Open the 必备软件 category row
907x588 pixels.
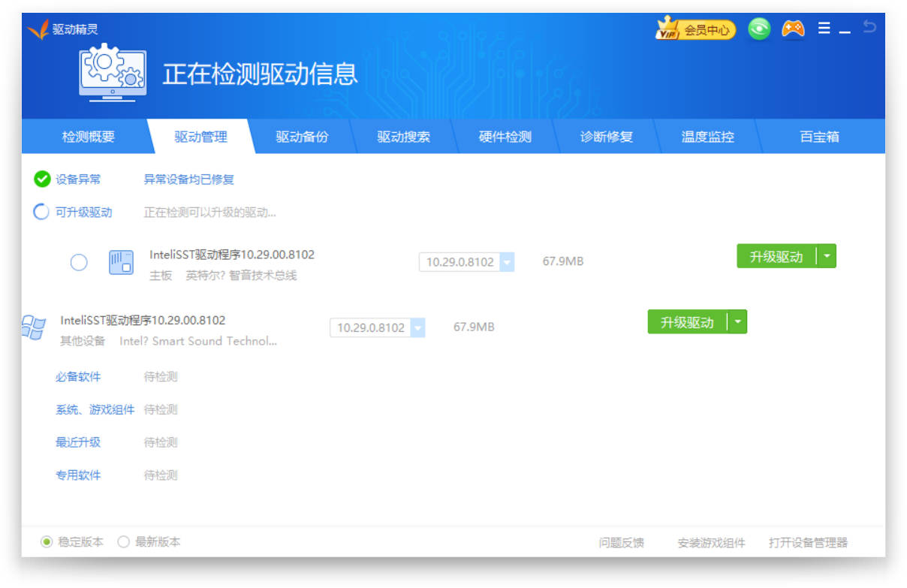[78, 377]
